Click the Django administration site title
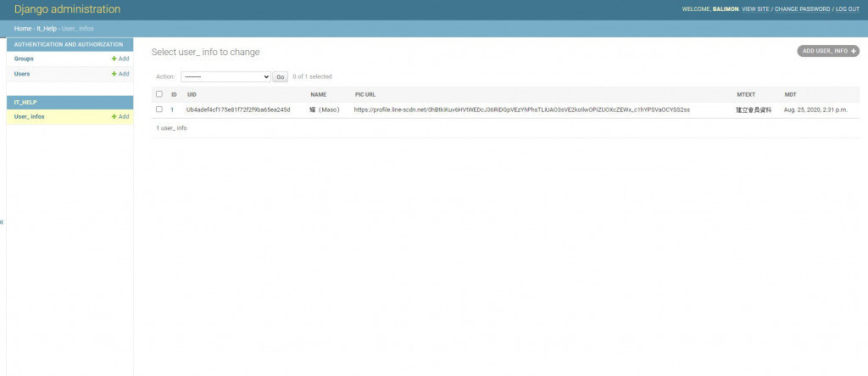This screenshot has width=868, height=376. [67, 9]
